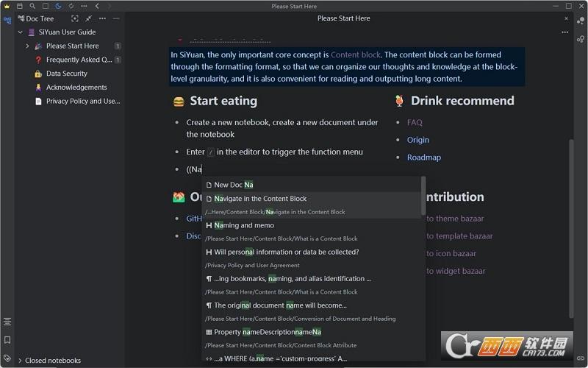The width and height of the screenshot is (588, 368).
Task: Open Frequently Asked Questions document
Action: [x=79, y=60]
